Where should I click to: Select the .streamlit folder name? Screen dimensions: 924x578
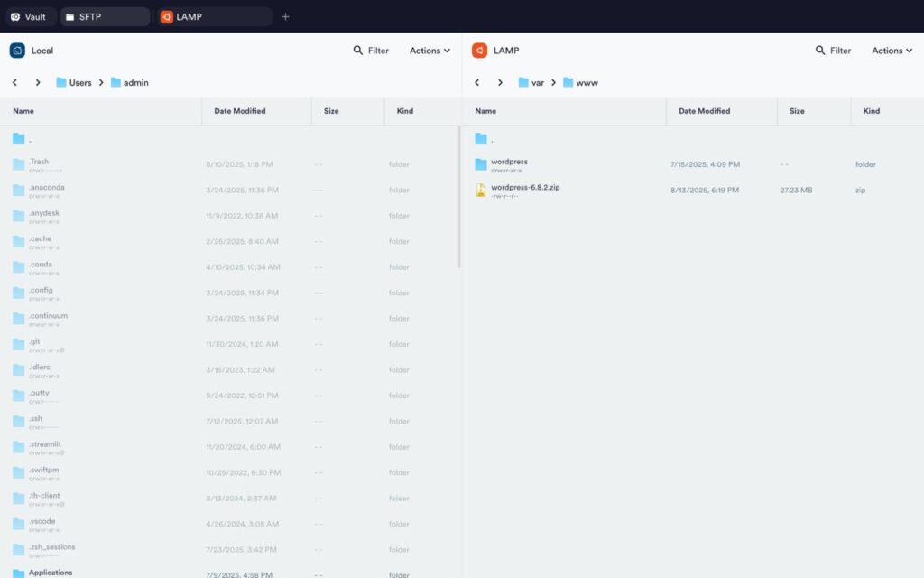pyautogui.click(x=45, y=444)
